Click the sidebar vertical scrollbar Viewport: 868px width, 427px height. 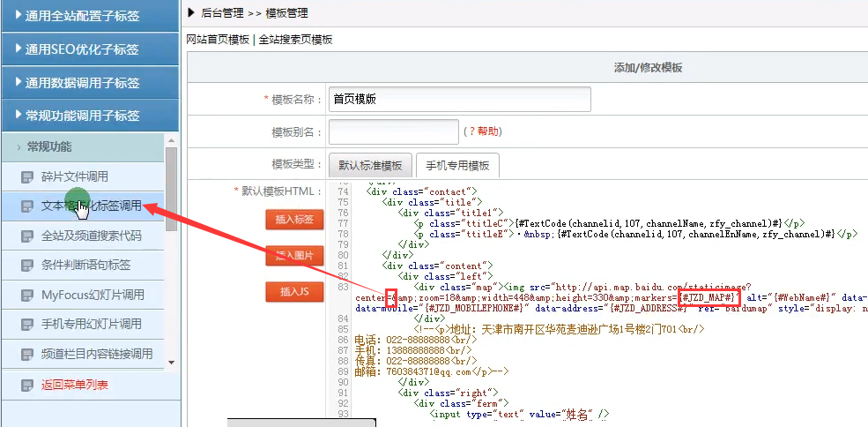171,187
